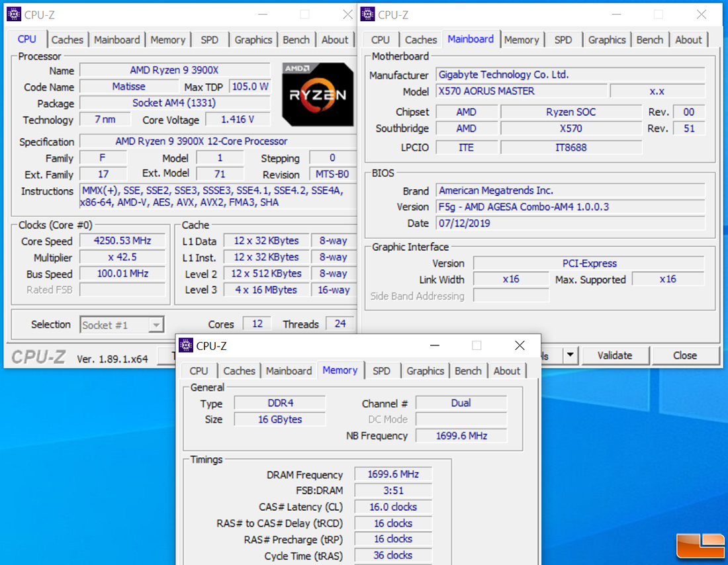Select the SPD tab in the Mainboard window
This screenshot has height=565, width=728.
click(x=563, y=40)
